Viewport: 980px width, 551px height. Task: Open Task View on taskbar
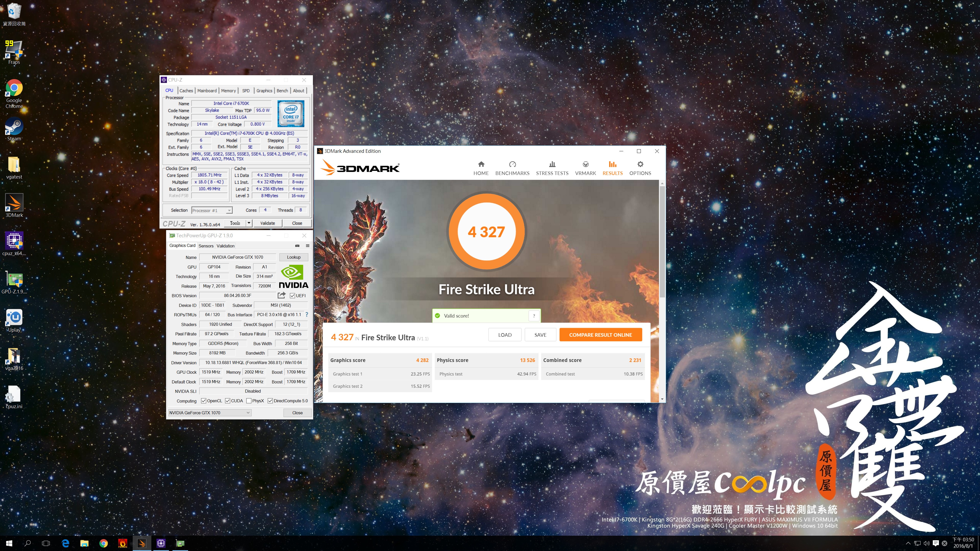click(46, 543)
